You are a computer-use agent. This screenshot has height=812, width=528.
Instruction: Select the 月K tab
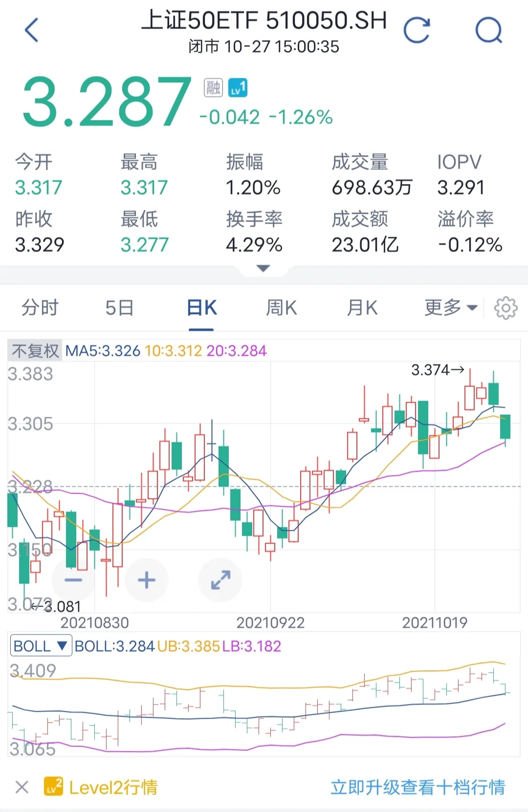[362, 308]
